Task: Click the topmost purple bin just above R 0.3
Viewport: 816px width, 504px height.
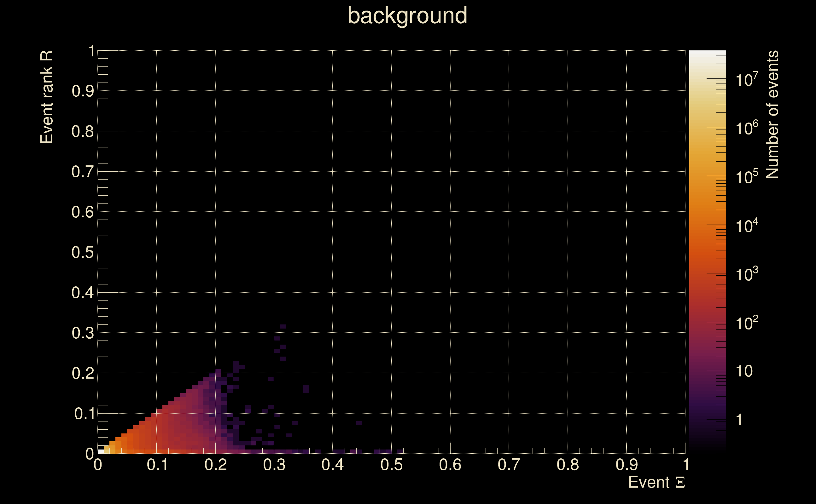Action: click(283, 326)
